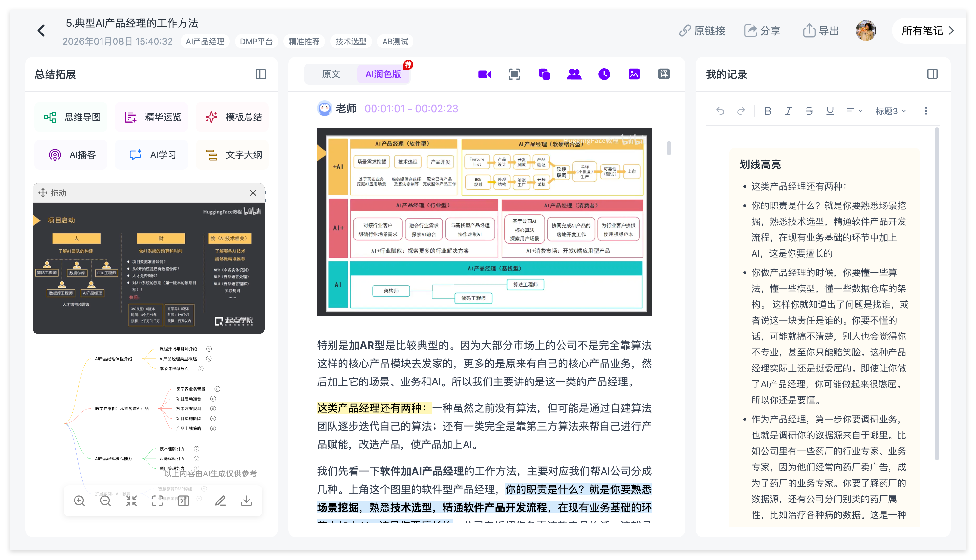Open the 原链接 original link

(x=702, y=31)
